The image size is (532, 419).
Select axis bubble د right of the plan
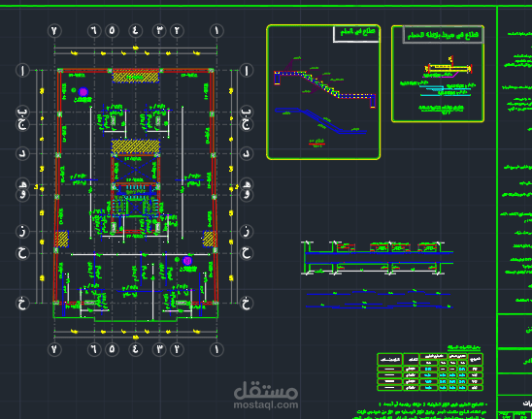pyautogui.click(x=247, y=154)
